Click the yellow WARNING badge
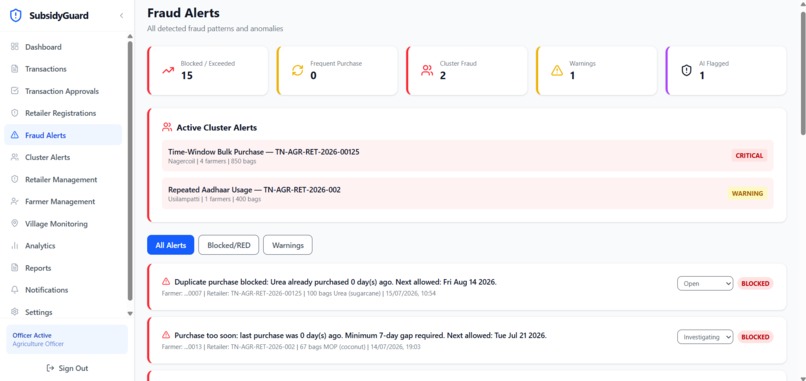Image resolution: width=806 pixels, height=381 pixels. click(x=747, y=193)
